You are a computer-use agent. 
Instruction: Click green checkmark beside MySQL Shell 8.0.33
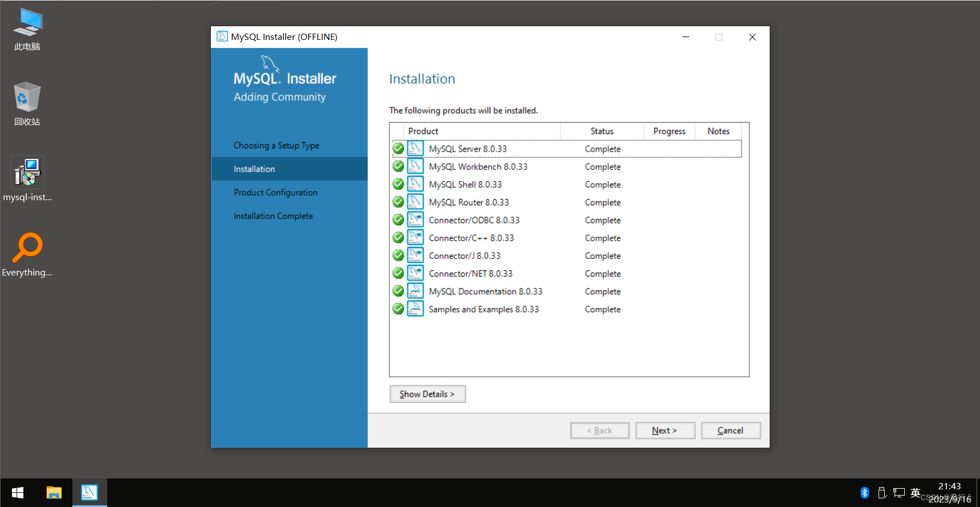tap(398, 184)
